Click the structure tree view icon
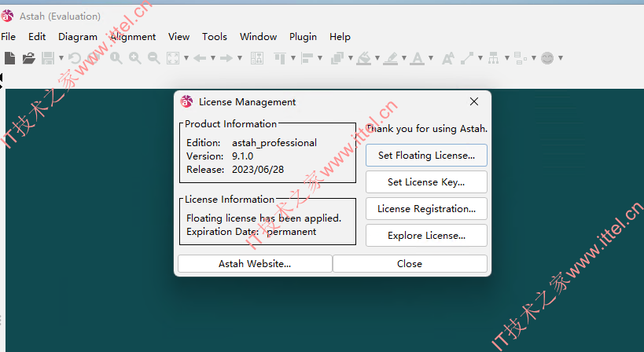This screenshot has height=352, width=644. (257, 58)
